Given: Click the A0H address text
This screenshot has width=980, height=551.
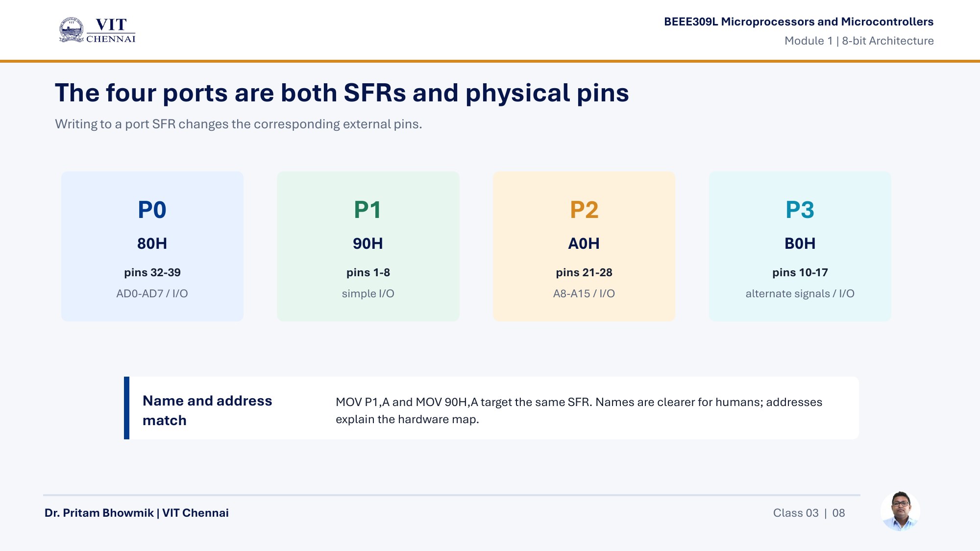Looking at the screenshot, I should tap(584, 243).
